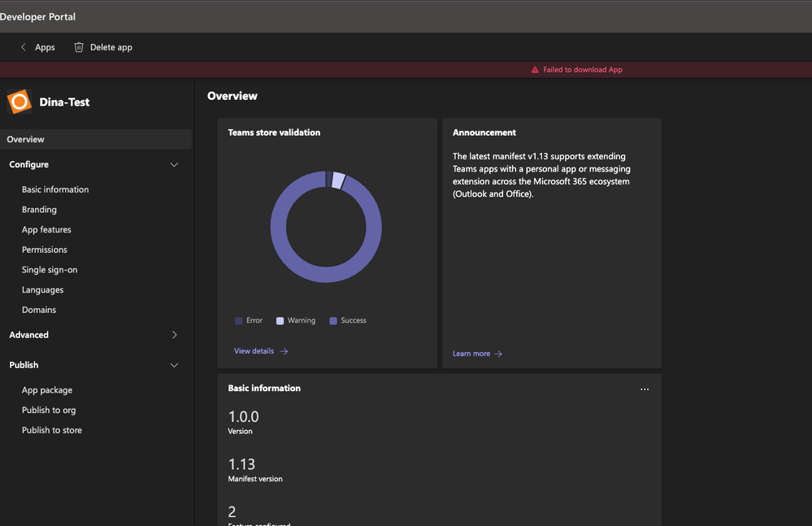The height and width of the screenshot is (526, 812).
Task: Click the arrow next to View details
Action: click(x=284, y=351)
